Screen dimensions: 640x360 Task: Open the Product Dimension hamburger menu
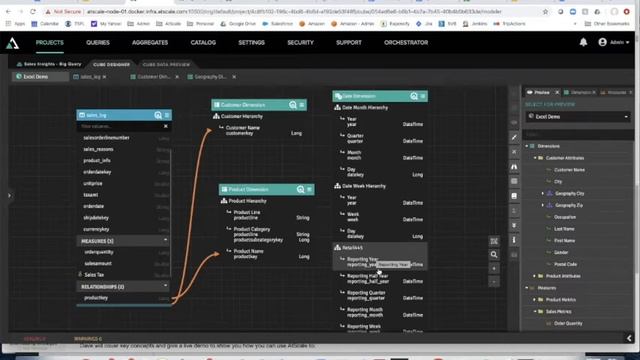pos(309,189)
